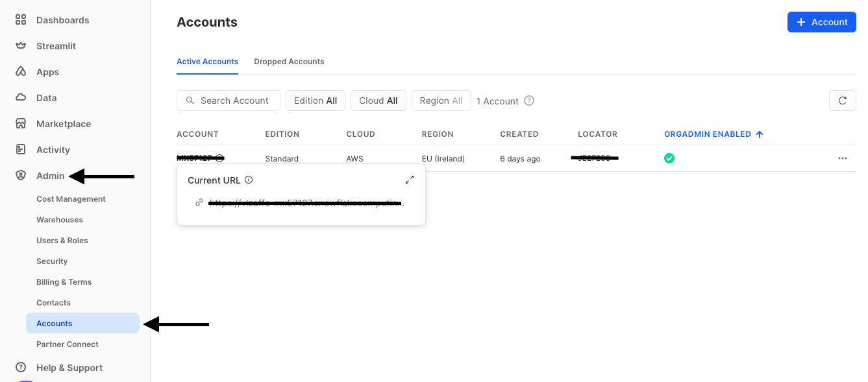Screen dimensions: 868x382
Task: Click the Dashboards grid icon in sidebar
Action: (21, 20)
